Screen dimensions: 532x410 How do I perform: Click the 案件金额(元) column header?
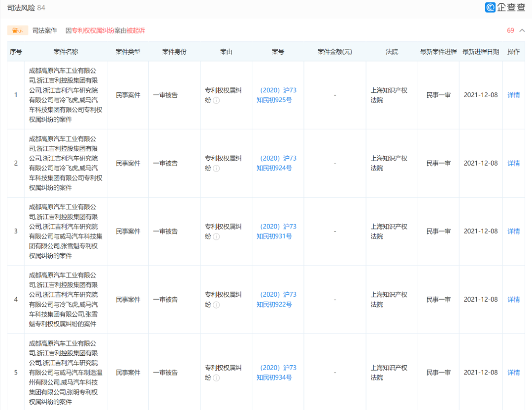[335, 52]
